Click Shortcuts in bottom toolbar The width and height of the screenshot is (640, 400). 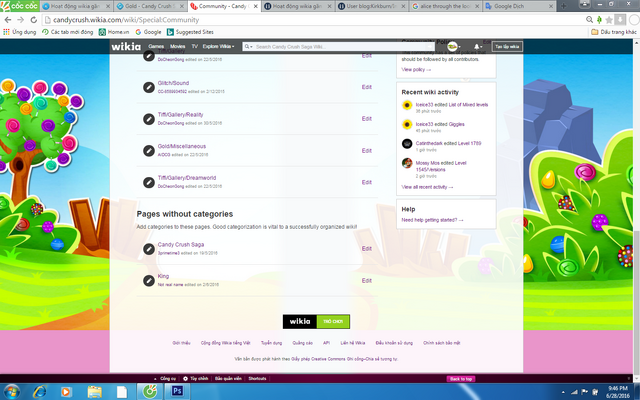pyautogui.click(x=257, y=378)
